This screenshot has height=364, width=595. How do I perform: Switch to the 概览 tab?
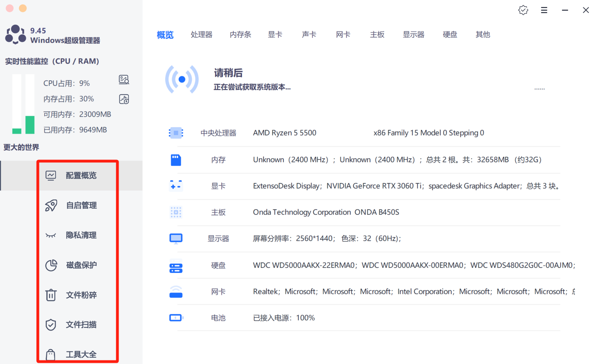[x=165, y=35]
